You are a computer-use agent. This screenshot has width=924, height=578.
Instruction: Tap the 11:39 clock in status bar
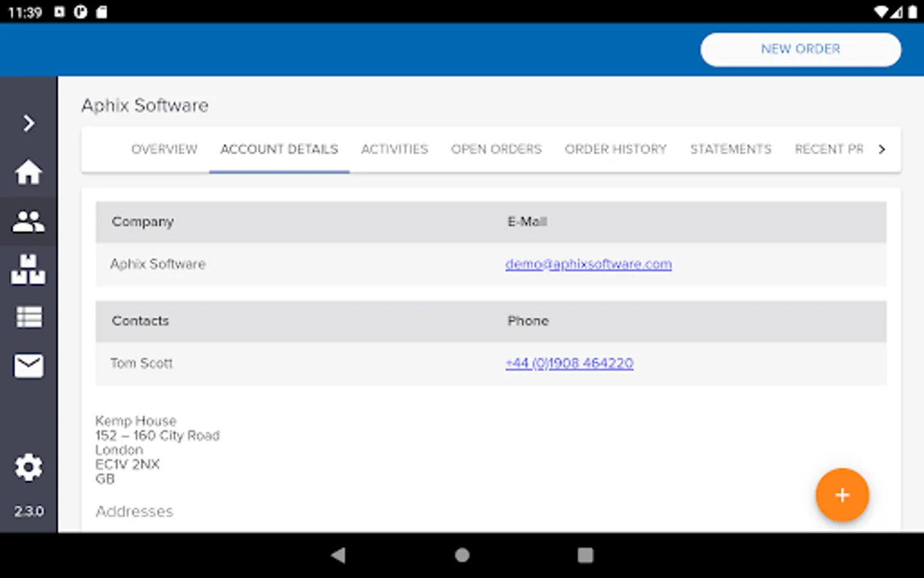click(x=24, y=12)
